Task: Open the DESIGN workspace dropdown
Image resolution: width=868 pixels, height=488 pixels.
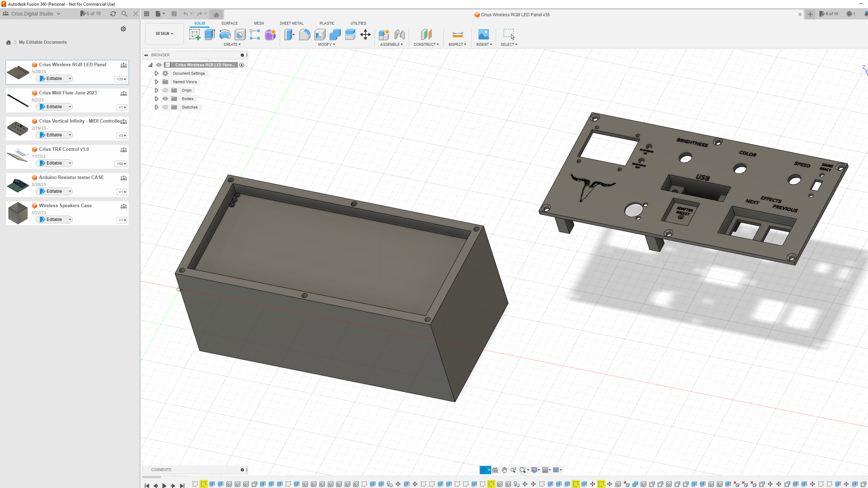Action: 164,33
